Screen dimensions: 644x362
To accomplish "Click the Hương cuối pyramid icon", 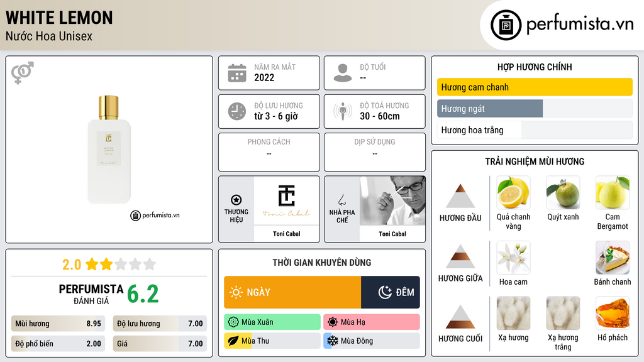I will (460, 317).
